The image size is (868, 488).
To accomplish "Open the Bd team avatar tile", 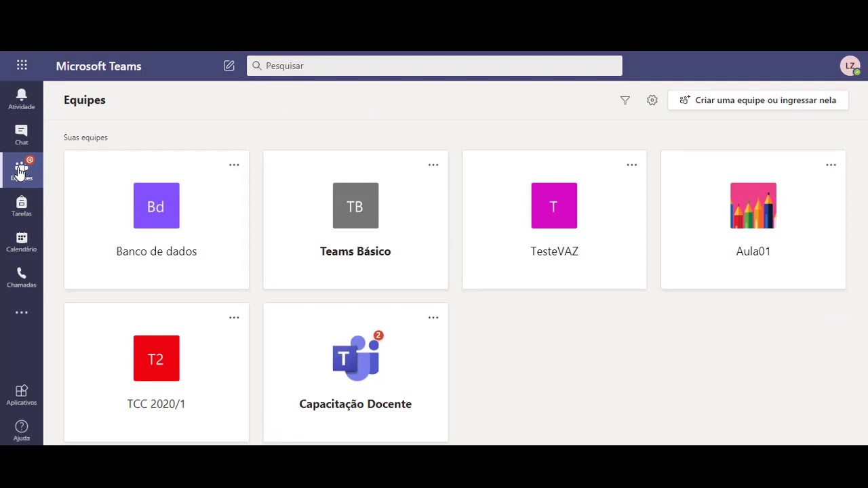I will [157, 205].
